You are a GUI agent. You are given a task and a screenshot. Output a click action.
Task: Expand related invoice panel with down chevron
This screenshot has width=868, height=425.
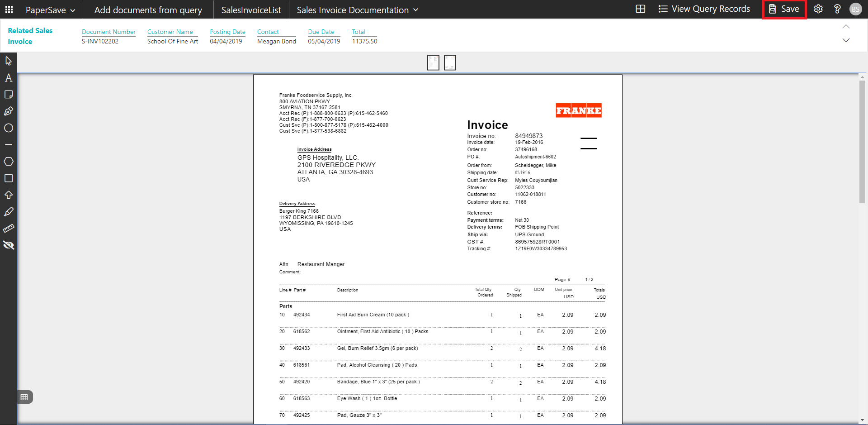[846, 40]
